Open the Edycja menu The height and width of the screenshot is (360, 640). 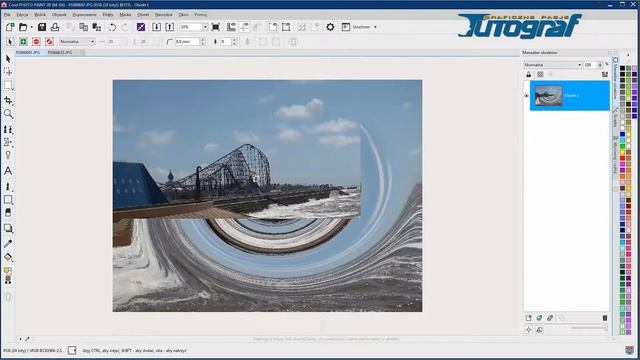pyautogui.click(x=22, y=15)
